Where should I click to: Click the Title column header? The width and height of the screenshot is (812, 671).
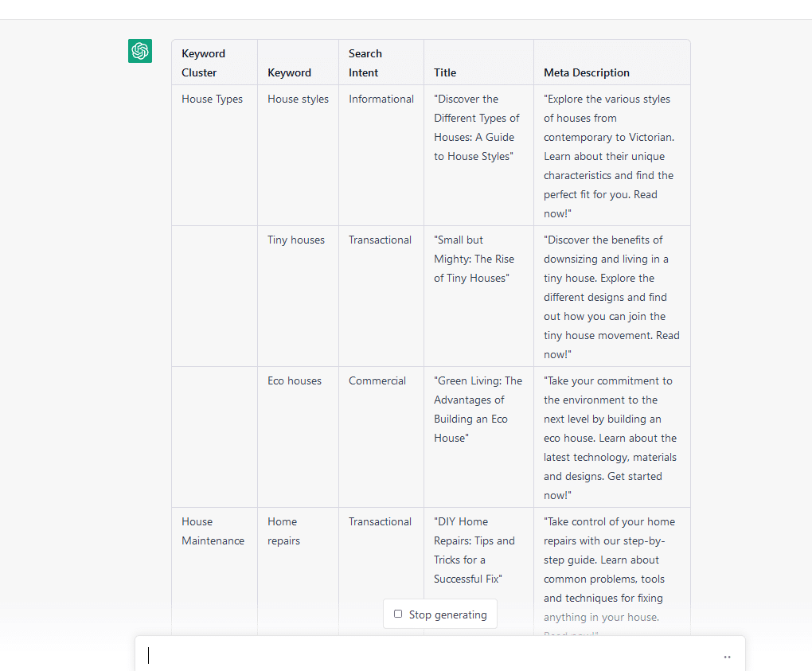click(x=445, y=72)
